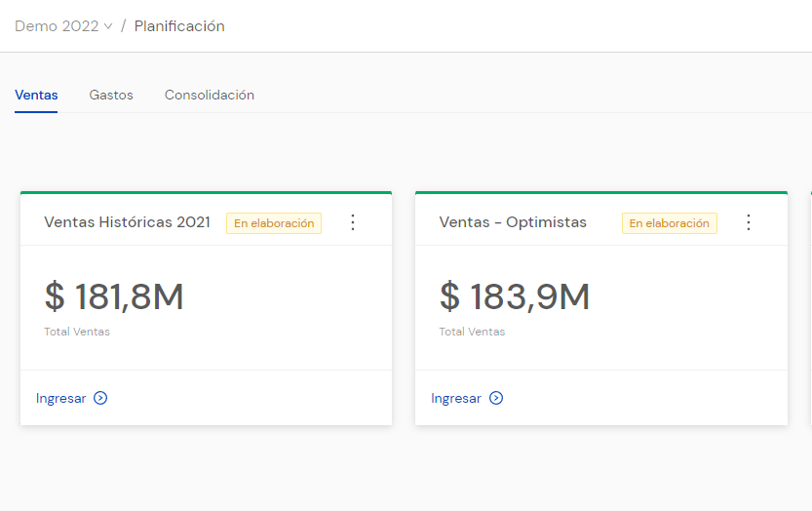This screenshot has width=812, height=511.
Task: Click En elaboración badge on Ventas - Optimistas
Action: (669, 223)
